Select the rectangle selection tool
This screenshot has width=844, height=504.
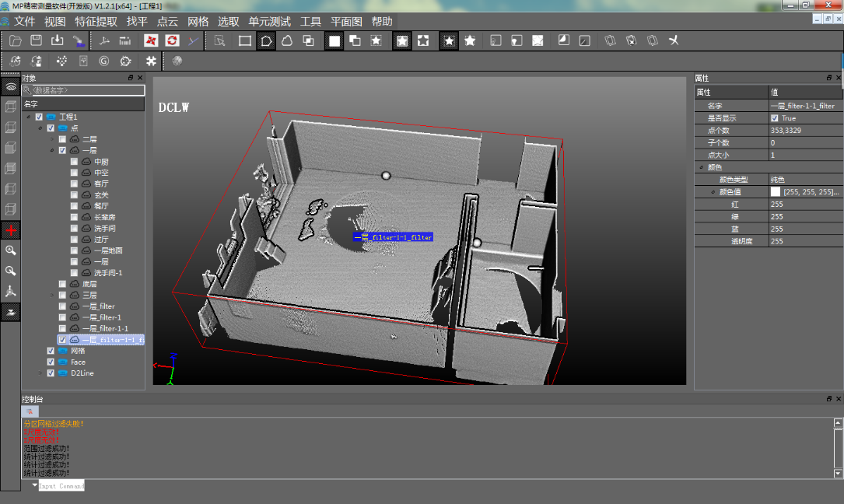coord(245,40)
